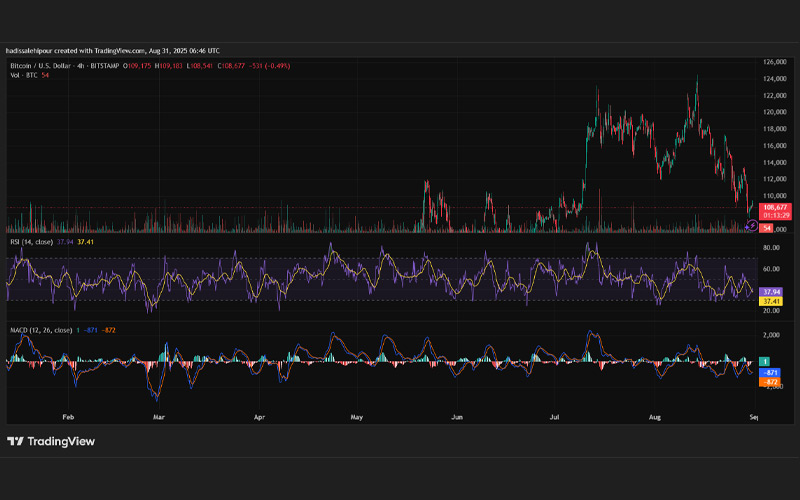Click the close value C108,677
800x500 pixels.
231,66
